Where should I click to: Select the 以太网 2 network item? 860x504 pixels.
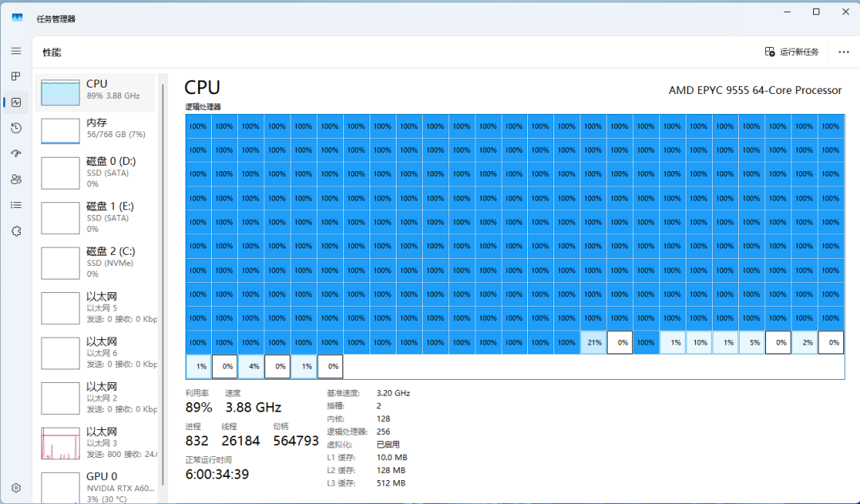[96, 397]
